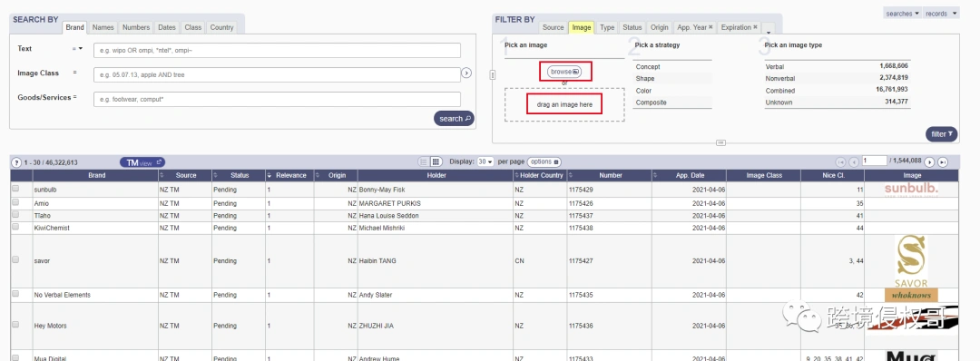Open the searches dropdown menu
The width and height of the screenshot is (980, 361).
[x=903, y=13]
